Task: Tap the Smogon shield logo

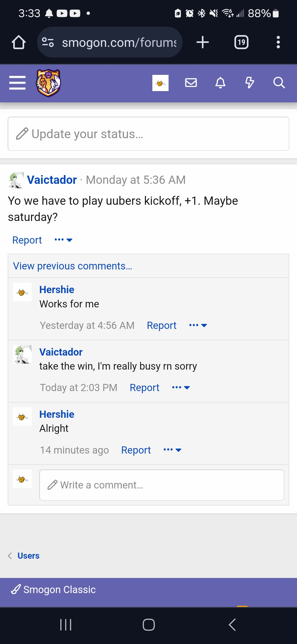Action: (x=48, y=83)
